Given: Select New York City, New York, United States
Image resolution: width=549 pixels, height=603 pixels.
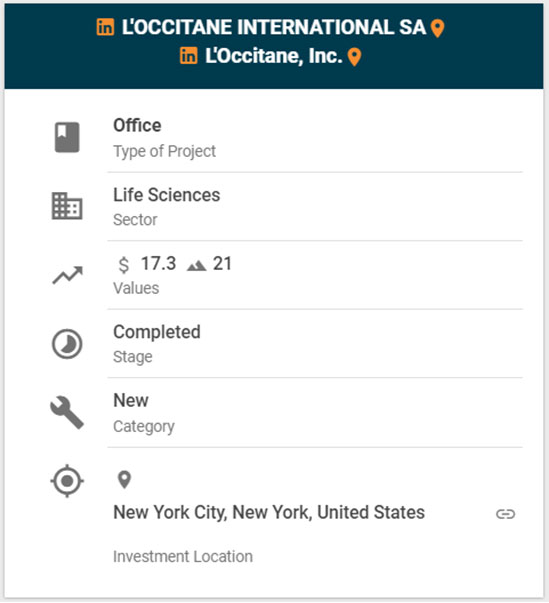Looking at the screenshot, I should pyautogui.click(x=269, y=513).
